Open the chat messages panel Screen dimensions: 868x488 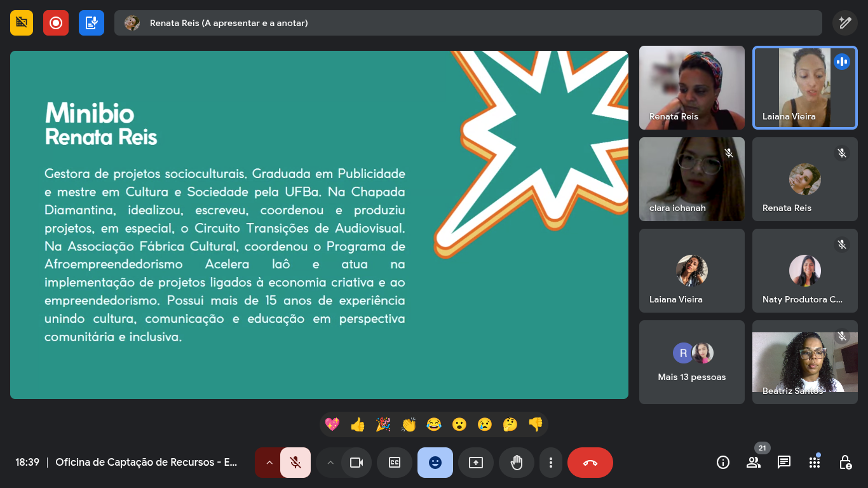[784, 463]
